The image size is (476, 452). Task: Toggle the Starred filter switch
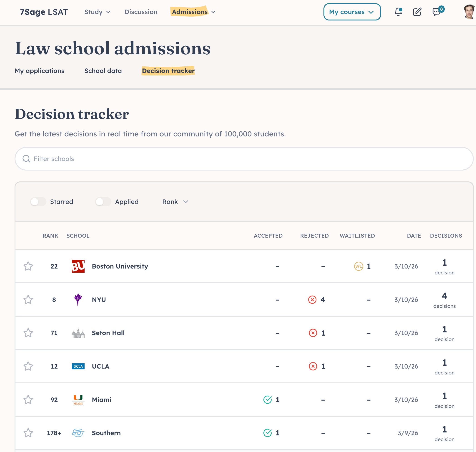point(38,202)
